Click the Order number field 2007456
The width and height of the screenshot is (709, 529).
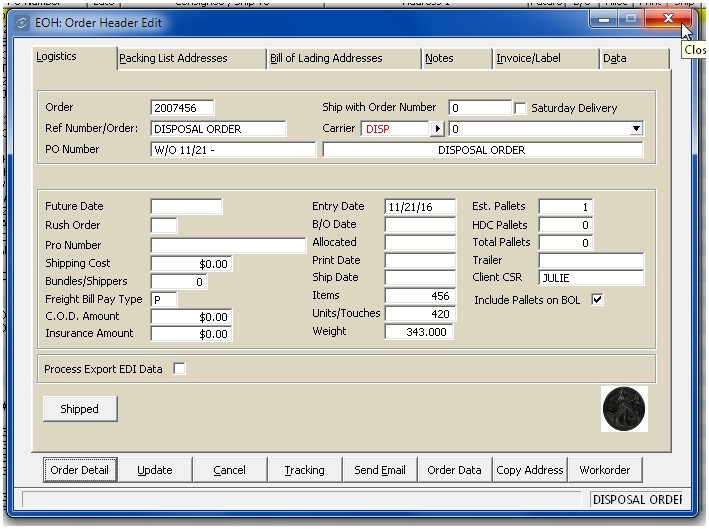point(182,108)
